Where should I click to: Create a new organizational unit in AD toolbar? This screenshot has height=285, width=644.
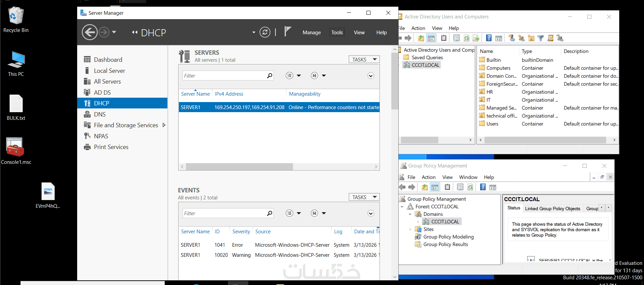(531, 38)
